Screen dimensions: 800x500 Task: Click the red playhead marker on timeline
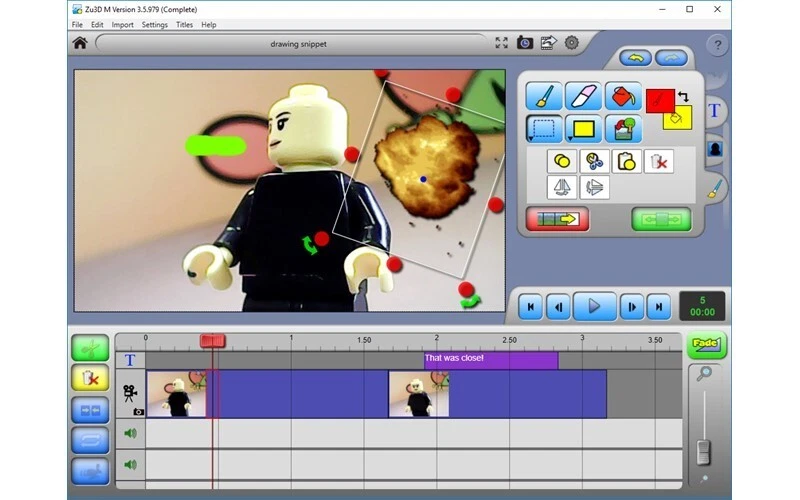pyautogui.click(x=212, y=341)
